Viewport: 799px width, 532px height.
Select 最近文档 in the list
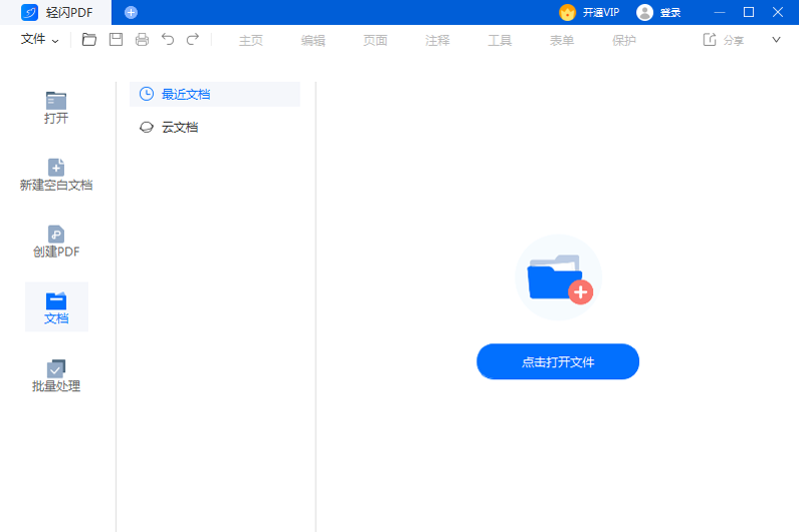[x=215, y=94]
